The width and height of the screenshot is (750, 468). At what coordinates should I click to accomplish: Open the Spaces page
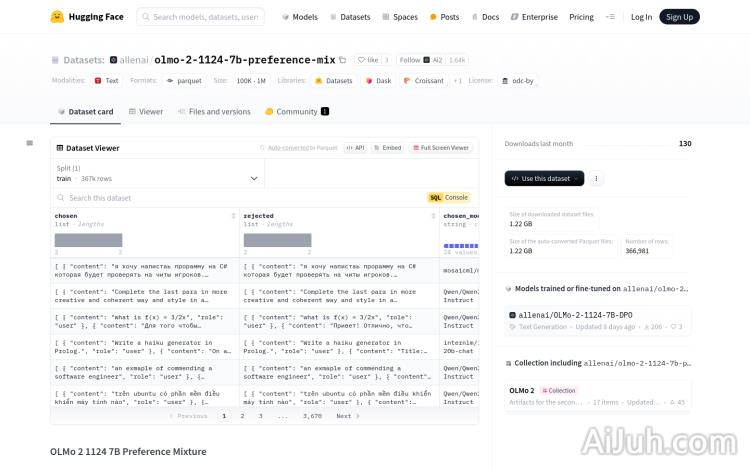click(x=400, y=17)
